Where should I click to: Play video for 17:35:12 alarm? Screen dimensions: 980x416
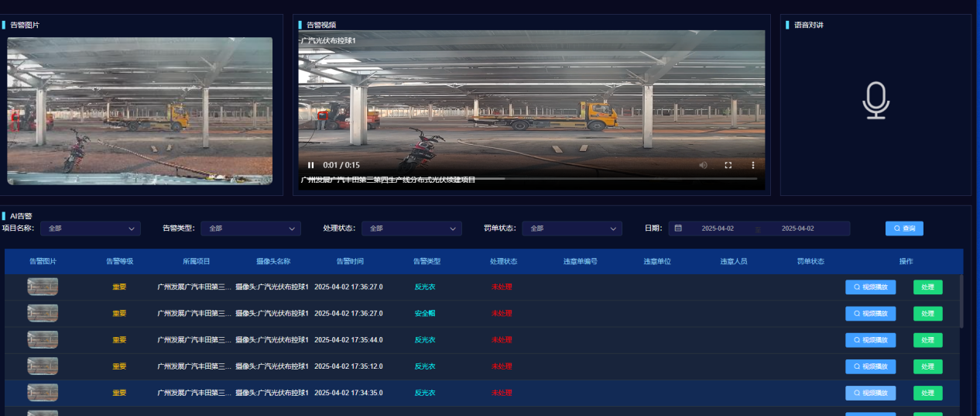pyautogui.click(x=870, y=366)
